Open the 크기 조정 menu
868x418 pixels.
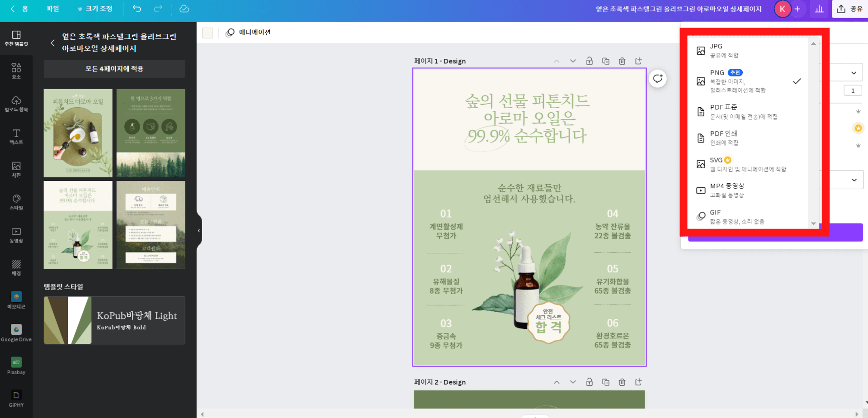click(95, 9)
